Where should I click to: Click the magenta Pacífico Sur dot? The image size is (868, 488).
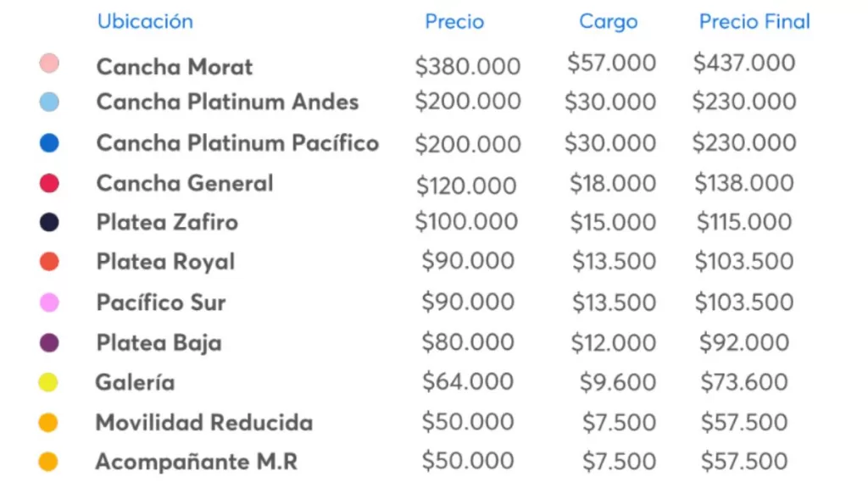tap(49, 302)
